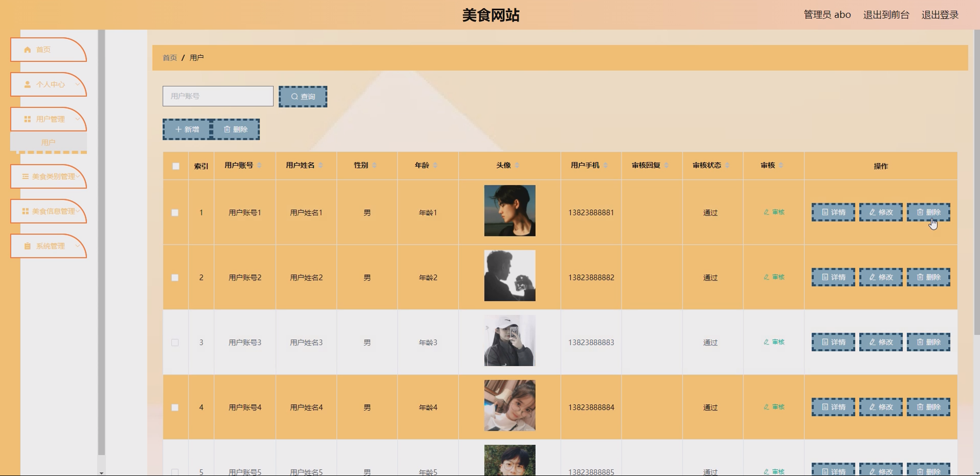Viewport: 980px width, 476px height.
Task: Click the sidebar vertical scrollbar
Action: coord(101,242)
